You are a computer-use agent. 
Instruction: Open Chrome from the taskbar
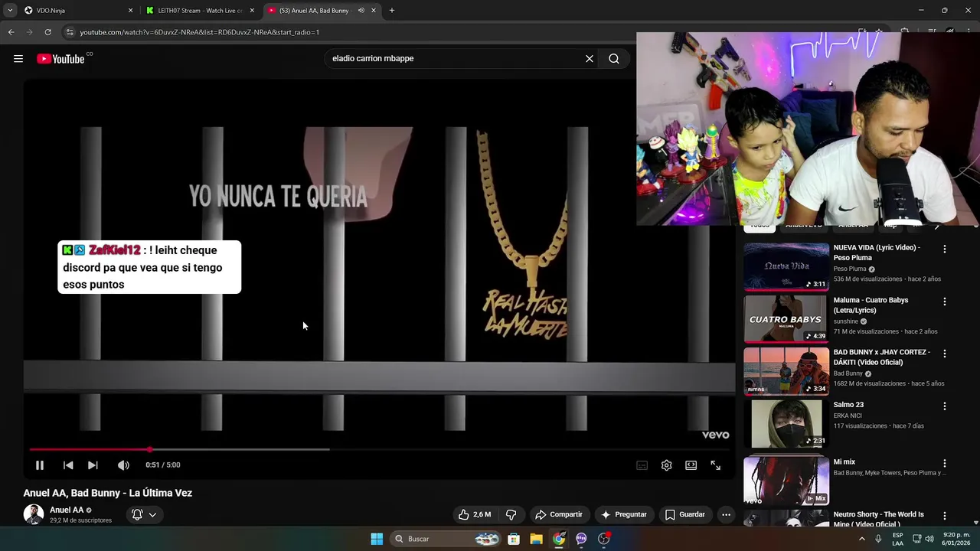pyautogui.click(x=559, y=539)
